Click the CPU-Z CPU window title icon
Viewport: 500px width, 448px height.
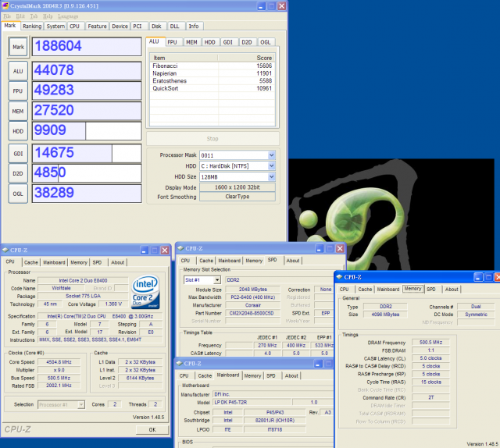(x=5, y=250)
